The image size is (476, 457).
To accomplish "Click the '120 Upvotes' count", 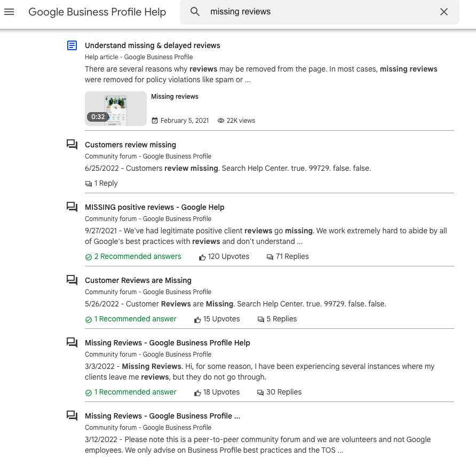I will [x=228, y=257].
